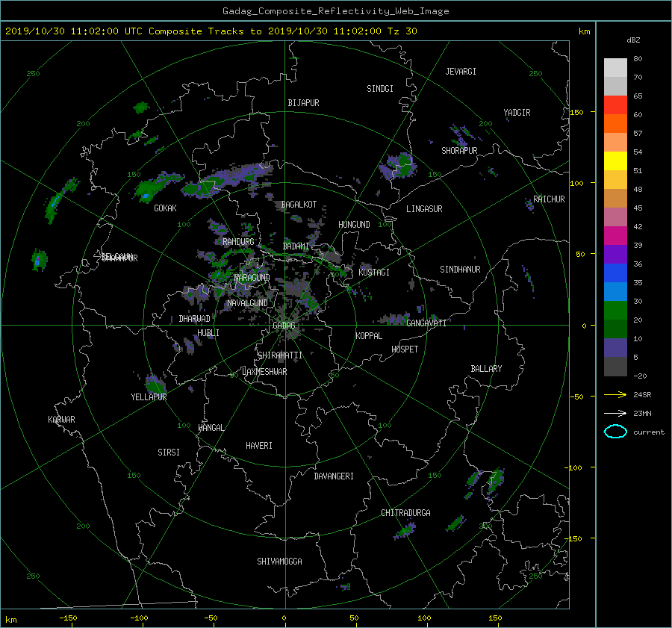This screenshot has width=672, height=628.
Task: Select the green 30 dBZ color band
Action: (x=615, y=310)
